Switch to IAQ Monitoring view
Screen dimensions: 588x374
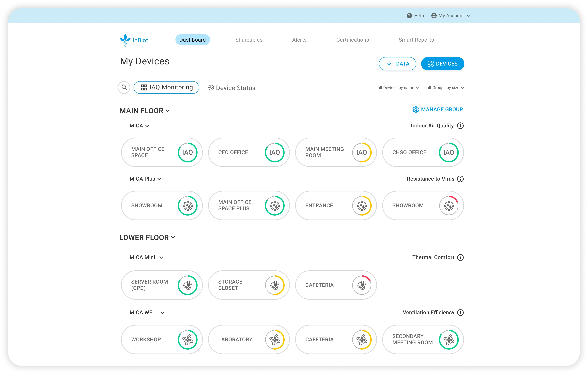point(166,87)
